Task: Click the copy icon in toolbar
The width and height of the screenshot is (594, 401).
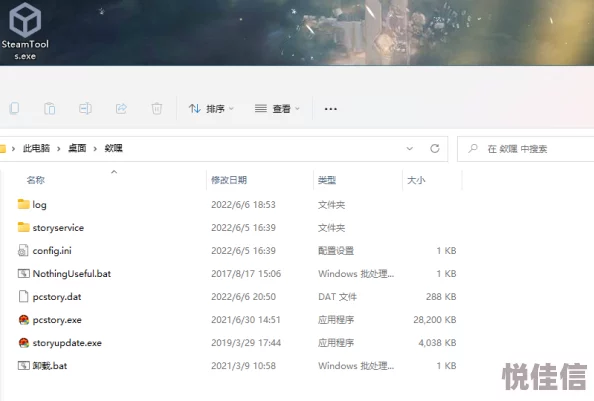Action: (14, 109)
